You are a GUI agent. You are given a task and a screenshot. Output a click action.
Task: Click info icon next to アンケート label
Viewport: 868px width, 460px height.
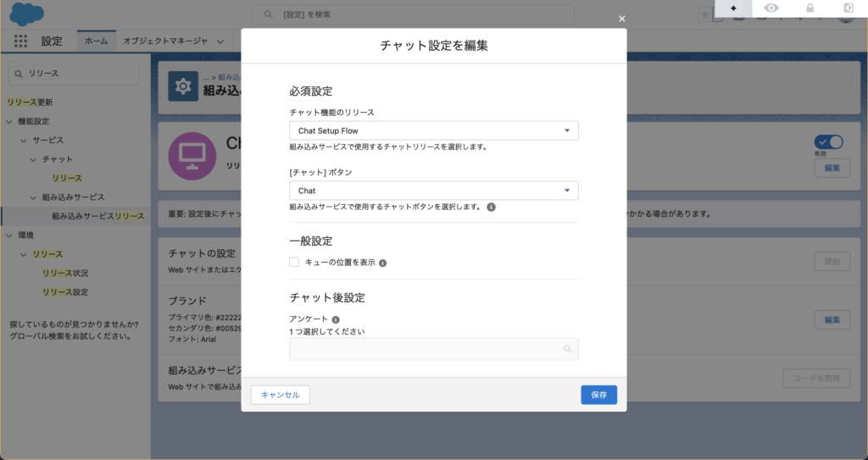click(336, 319)
